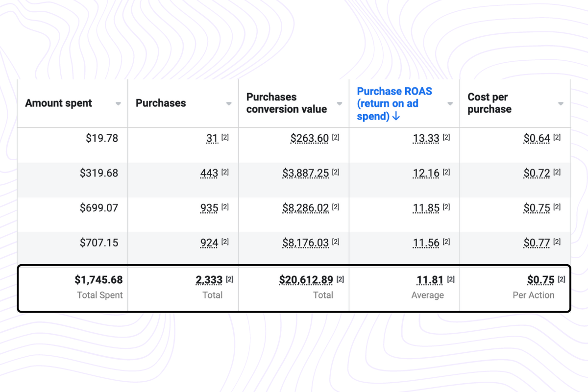Expand the Cost per purchase column menu
588x392 pixels.
click(x=561, y=104)
